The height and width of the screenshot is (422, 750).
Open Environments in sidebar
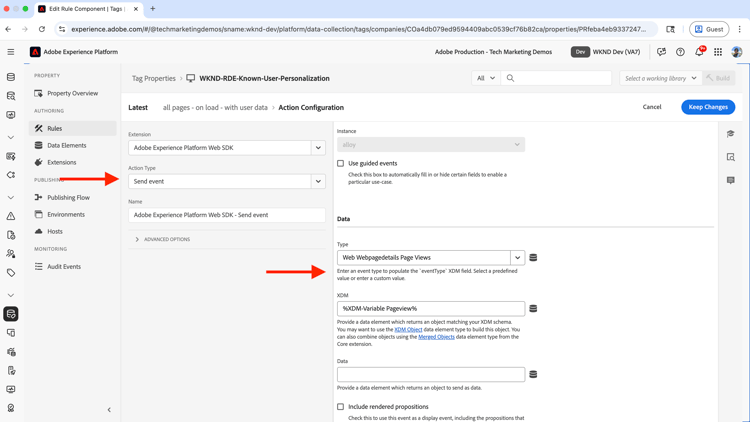[73, 214]
